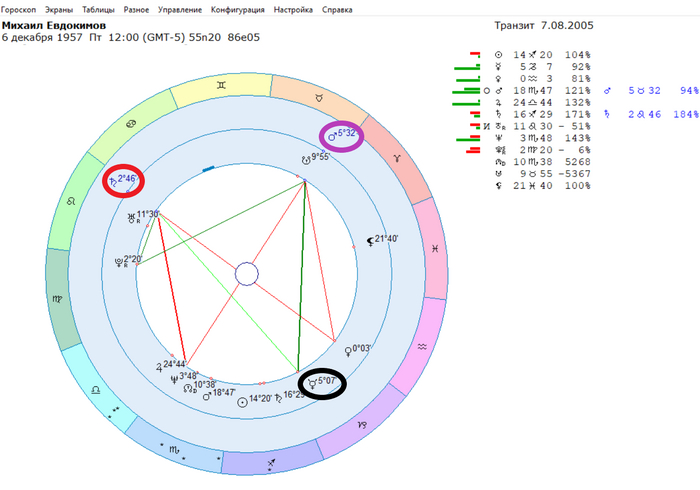Viewport: 700px width, 490px height.
Task: Click natal Saturn glyph at 16°29' in wheel
Action: point(278,398)
